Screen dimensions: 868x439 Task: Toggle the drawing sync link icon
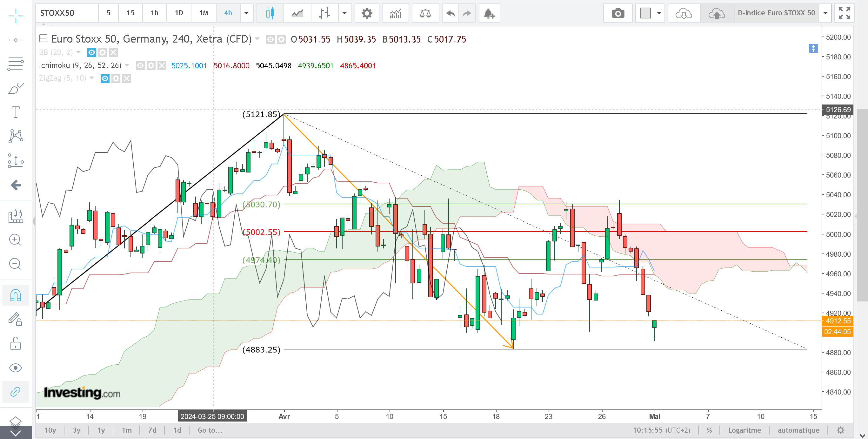click(x=16, y=392)
